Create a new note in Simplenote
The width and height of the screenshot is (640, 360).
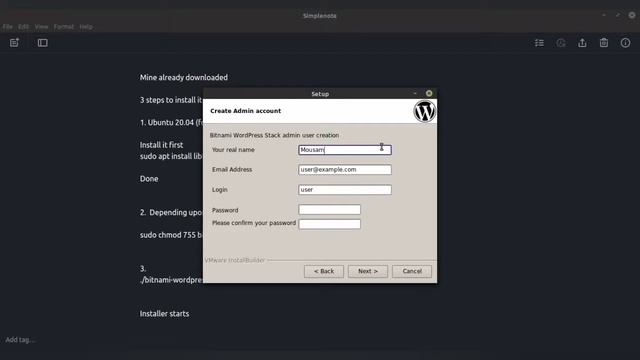pos(14,43)
